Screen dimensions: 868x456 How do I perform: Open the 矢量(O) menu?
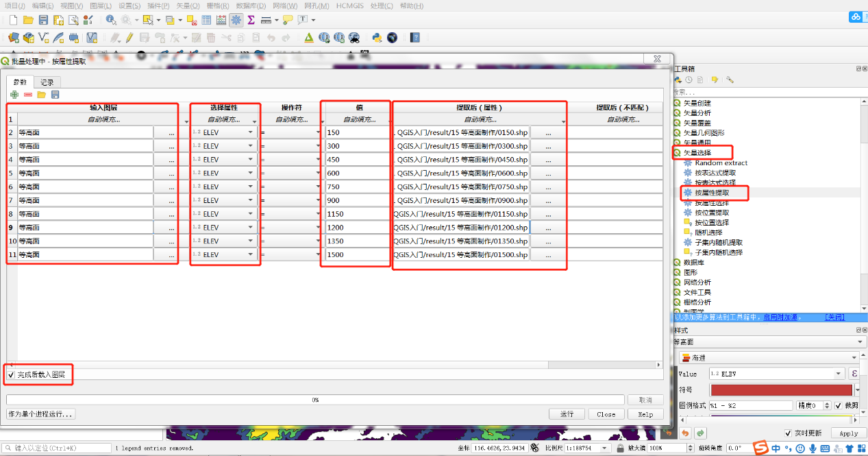188,5
